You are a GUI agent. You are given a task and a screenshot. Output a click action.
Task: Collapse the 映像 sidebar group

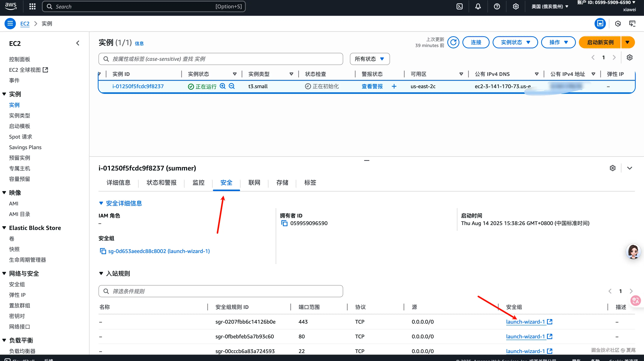(4, 193)
